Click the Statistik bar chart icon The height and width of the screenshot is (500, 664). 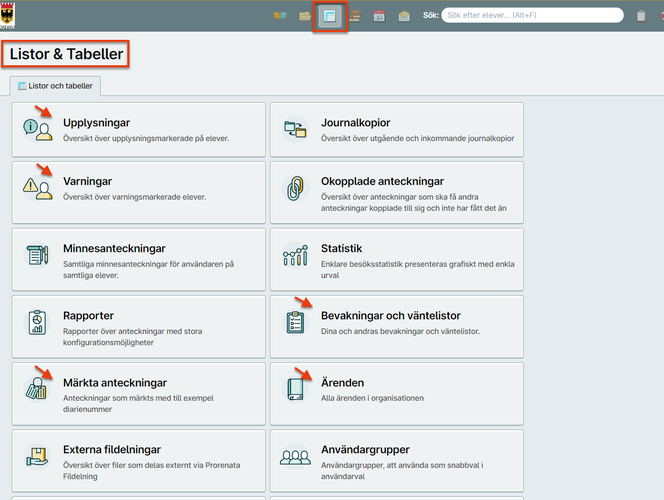click(x=295, y=255)
